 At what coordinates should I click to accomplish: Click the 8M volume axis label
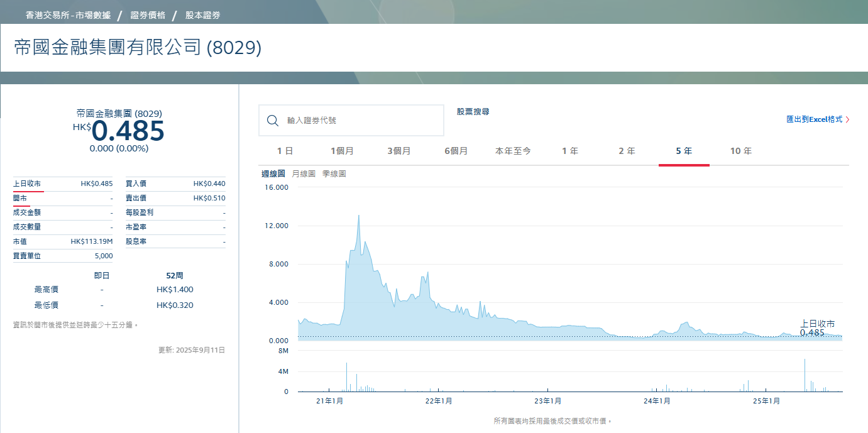tap(283, 351)
